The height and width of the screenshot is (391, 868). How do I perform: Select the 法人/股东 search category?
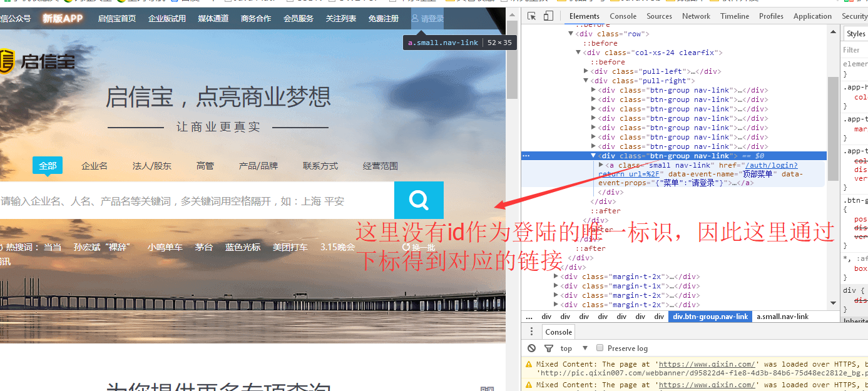coord(152,166)
